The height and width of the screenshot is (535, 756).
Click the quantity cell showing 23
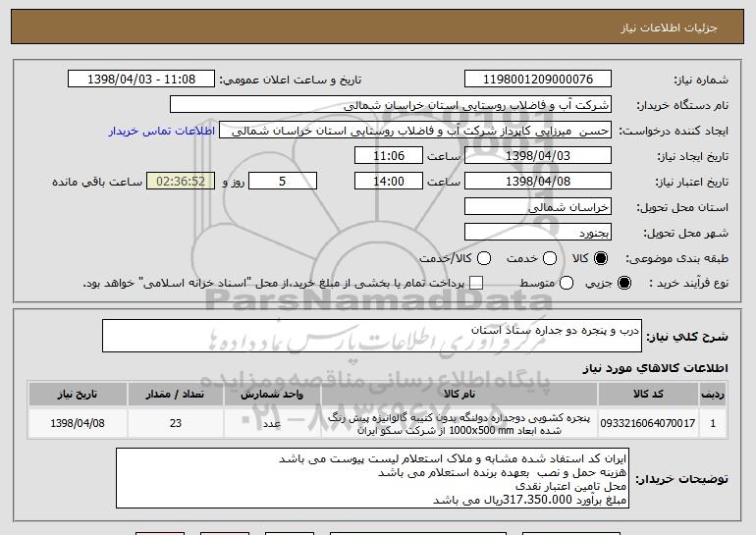[x=176, y=423]
